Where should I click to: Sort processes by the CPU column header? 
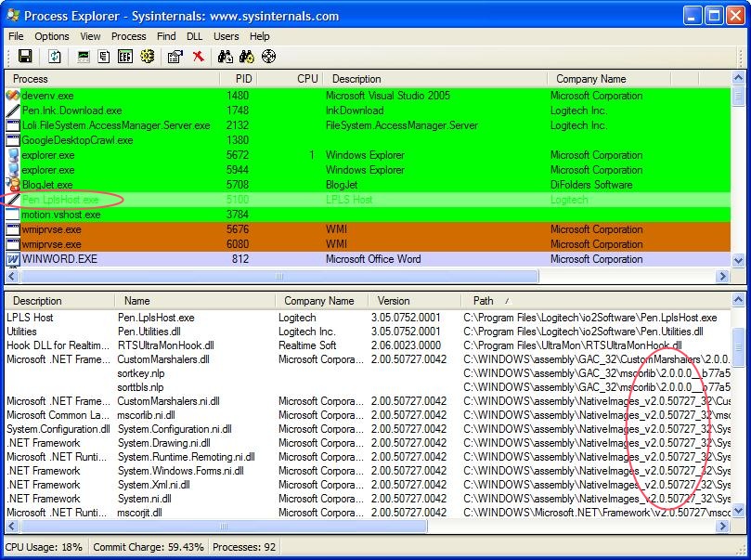[x=291, y=79]
